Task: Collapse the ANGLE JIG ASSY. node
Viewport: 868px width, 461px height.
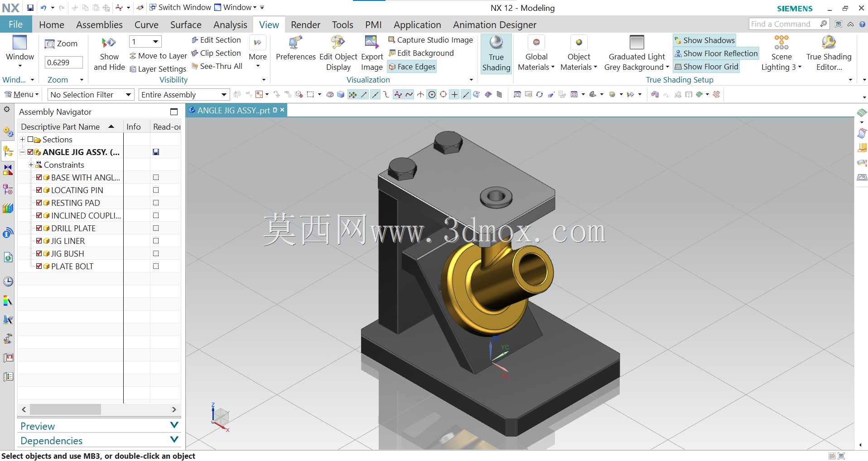Action: (22, 152)
